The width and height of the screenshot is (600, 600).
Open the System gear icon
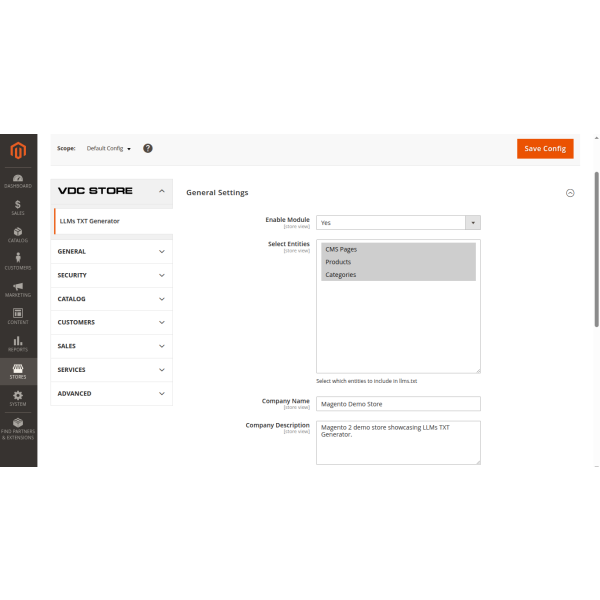(x=18, y=398)
